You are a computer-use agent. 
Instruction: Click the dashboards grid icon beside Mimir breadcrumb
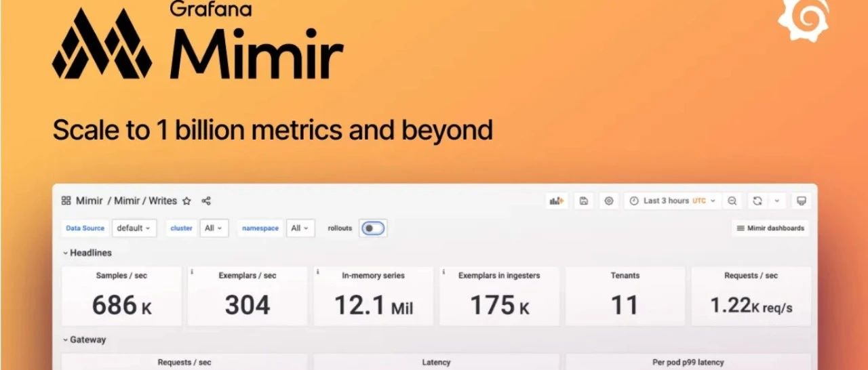pyautogui.click(x=66, y=201)
